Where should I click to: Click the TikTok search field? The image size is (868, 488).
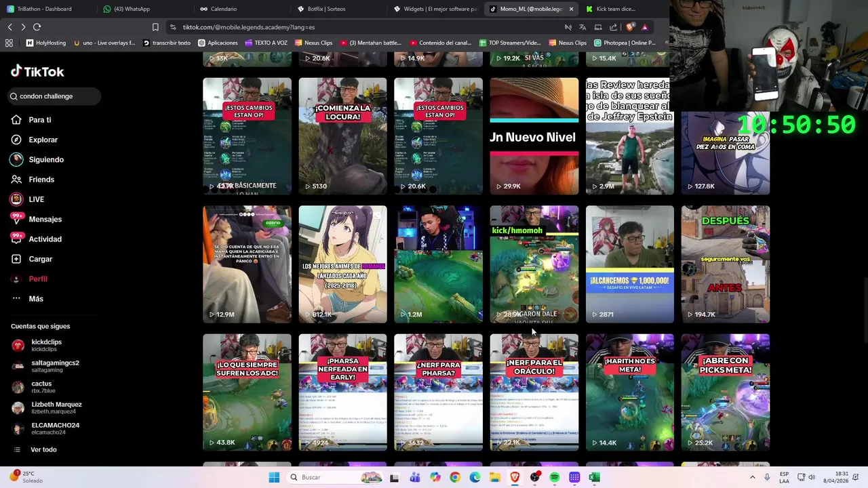(54, 96)
